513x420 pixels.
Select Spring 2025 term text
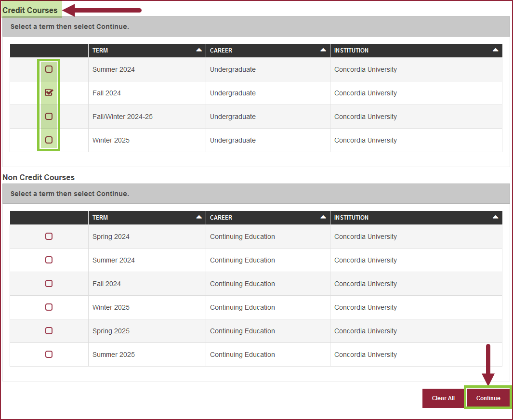click(x=111, y=331)
